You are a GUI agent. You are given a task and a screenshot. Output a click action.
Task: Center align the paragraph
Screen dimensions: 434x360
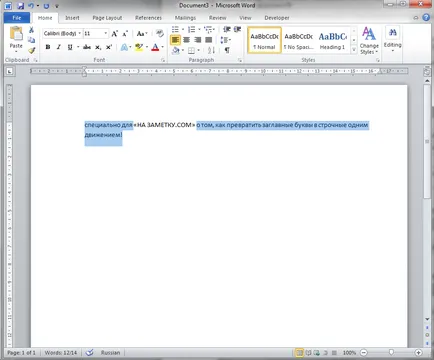pyautogui.click(x=186, y=40)
